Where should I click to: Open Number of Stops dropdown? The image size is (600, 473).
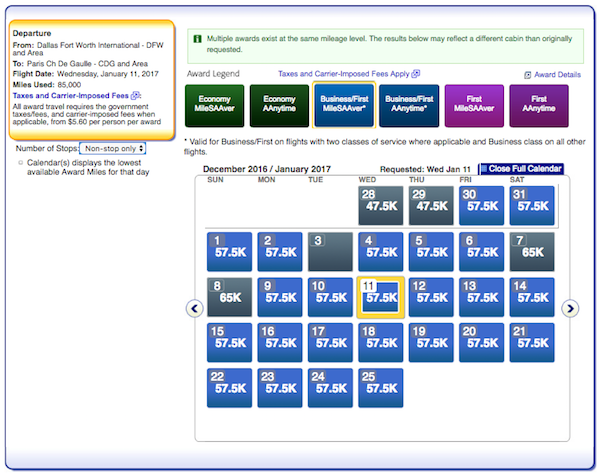pyautogui.click(x=112, y=148)
